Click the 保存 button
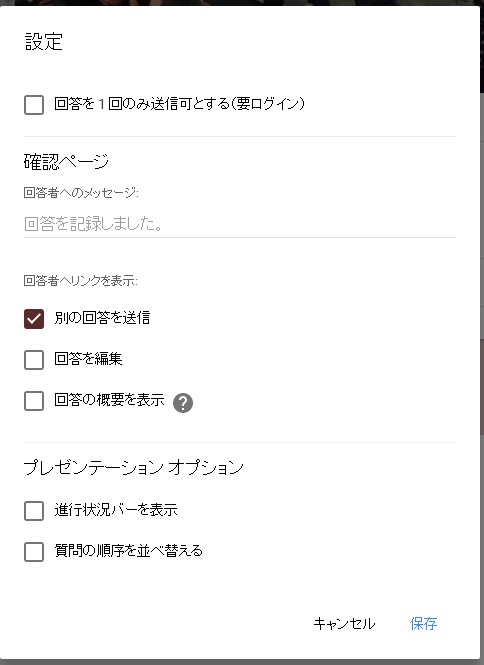The image size is (484, 665). pyautogui.click(x=423, y=623)
